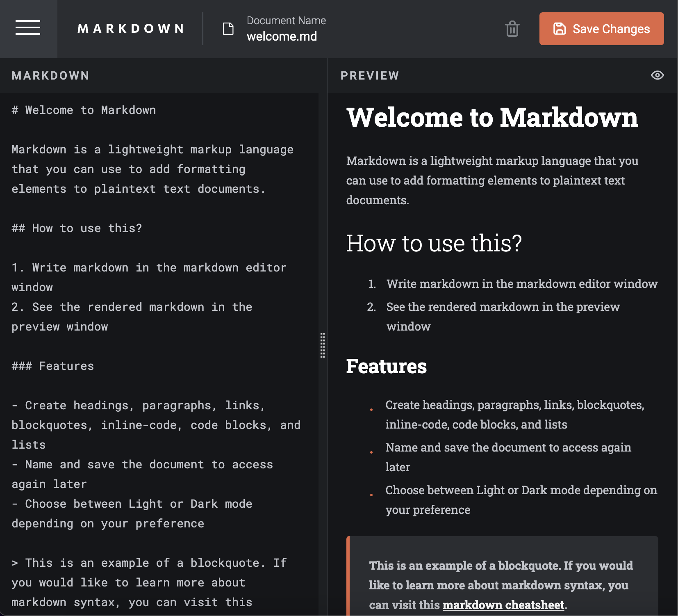Click '1. Write markdown in the markdown editor' editor line
678x616 pixels.
[x=149, y=277]
